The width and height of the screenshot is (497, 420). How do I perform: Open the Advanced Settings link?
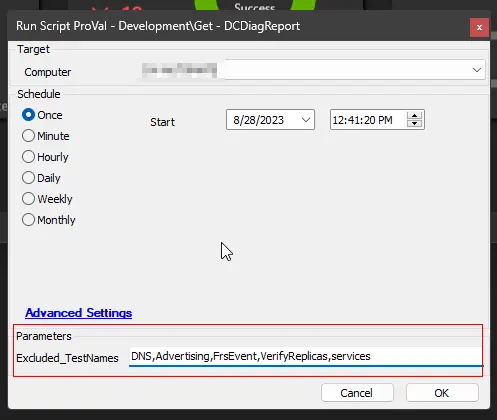tap(79, 313)
